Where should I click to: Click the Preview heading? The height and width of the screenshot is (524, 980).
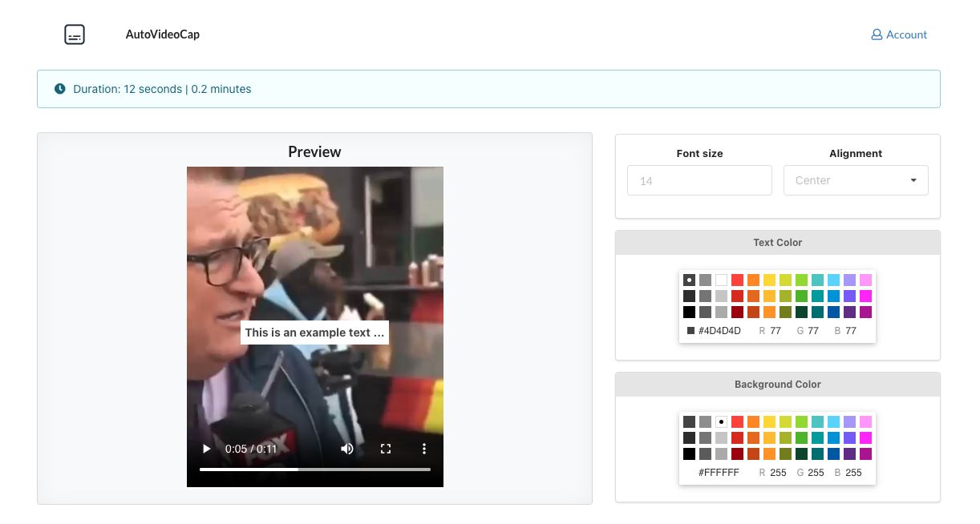click(x=314, y=151)
